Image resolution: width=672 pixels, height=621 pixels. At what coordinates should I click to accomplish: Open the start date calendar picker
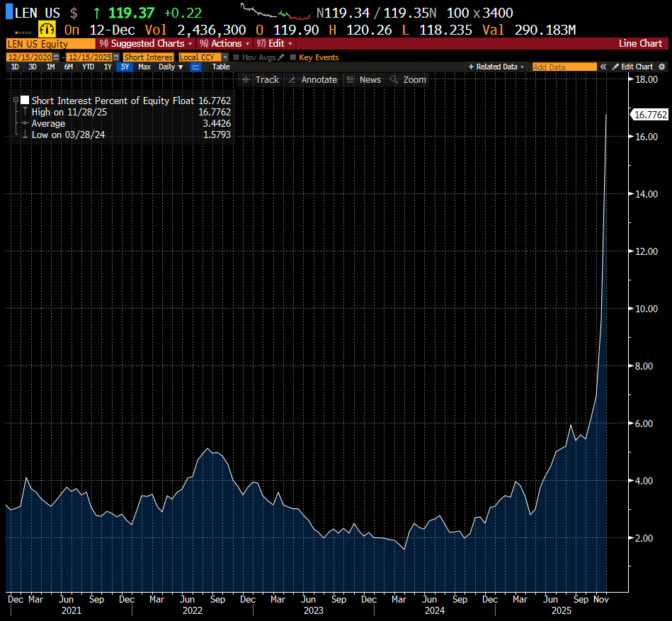click(x=56, y=57)
